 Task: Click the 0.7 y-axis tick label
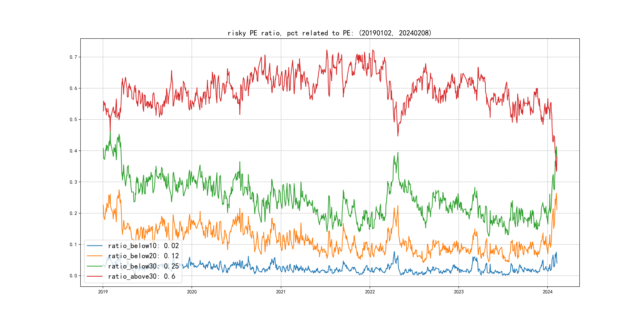73,57
